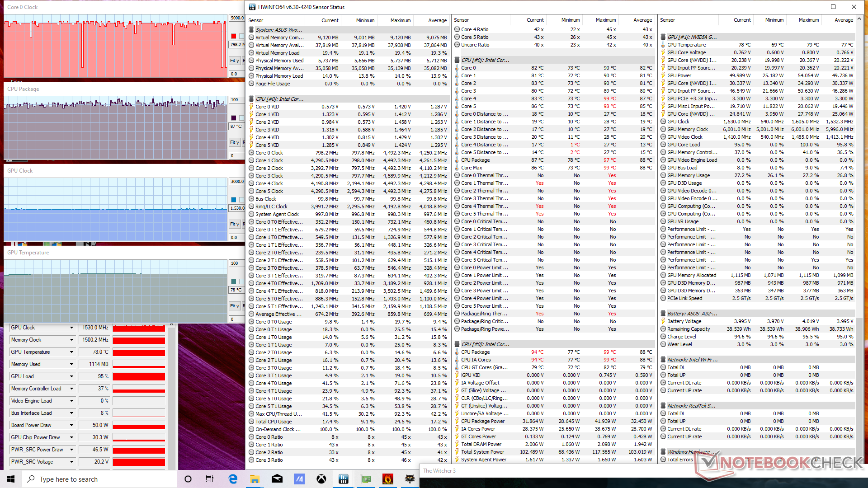The height and width of the screenshot is (488, 868).
Task: Open the Windows Start menu
Action: [11, 479]
